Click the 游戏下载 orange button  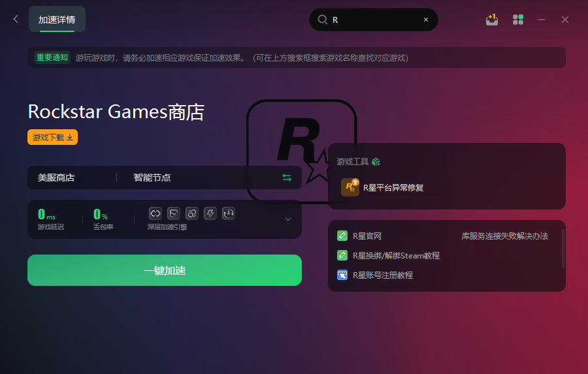[x=52, y=137]
